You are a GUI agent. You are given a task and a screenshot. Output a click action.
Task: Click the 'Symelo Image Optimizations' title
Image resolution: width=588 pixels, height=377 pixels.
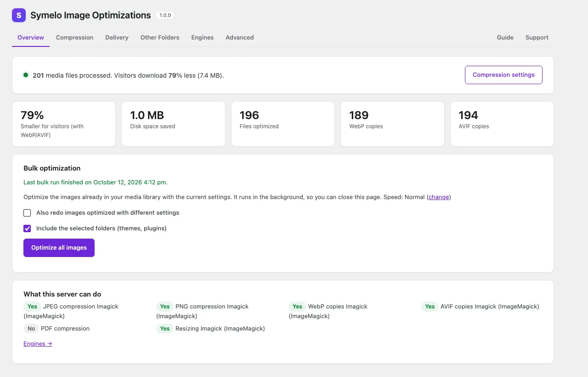click(90, 15)
